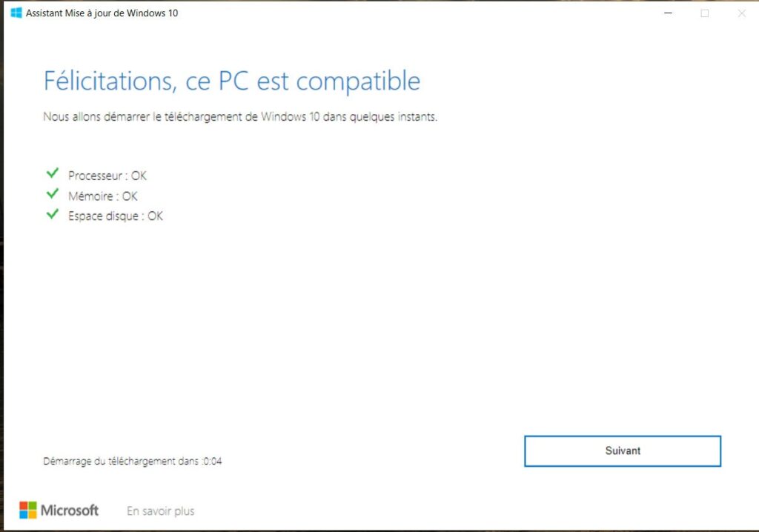The height and width of the screenshot is (532, 759).
Task: Click the green checkmark beside Mémoire
Action: 53,194
